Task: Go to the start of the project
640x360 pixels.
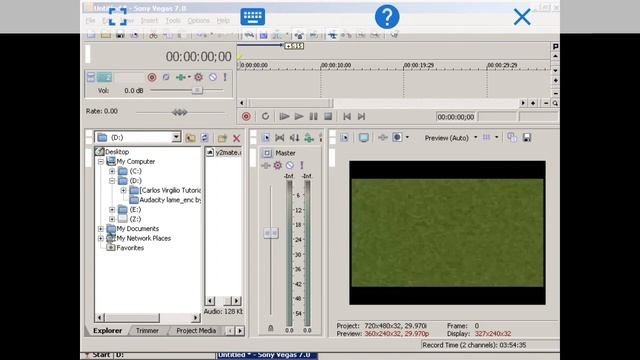Action: tap(347, 117)
